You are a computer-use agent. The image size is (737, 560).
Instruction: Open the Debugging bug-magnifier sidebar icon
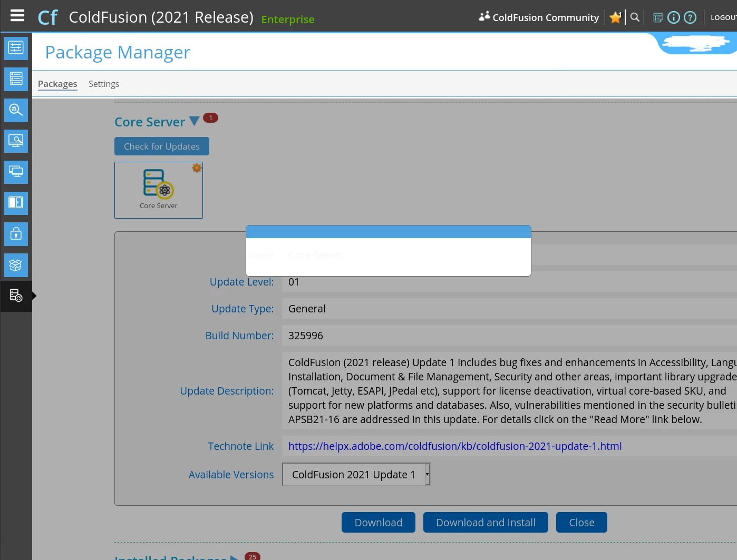pos(16,110)
